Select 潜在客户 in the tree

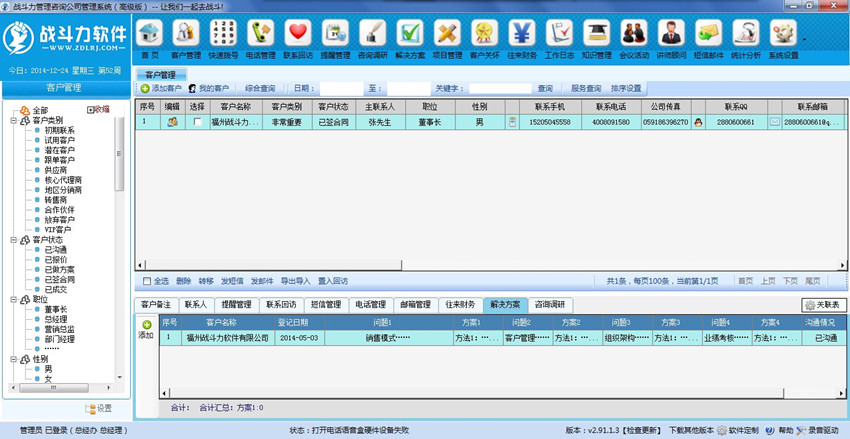click(x=60, y=150)
